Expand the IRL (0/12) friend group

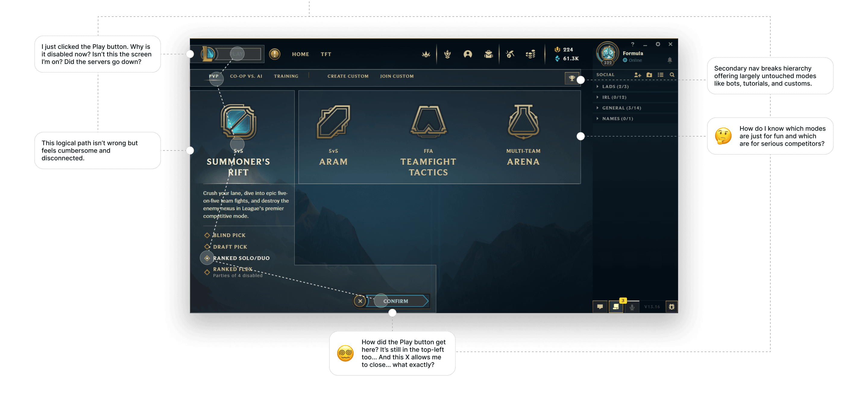tap(635, 97)
